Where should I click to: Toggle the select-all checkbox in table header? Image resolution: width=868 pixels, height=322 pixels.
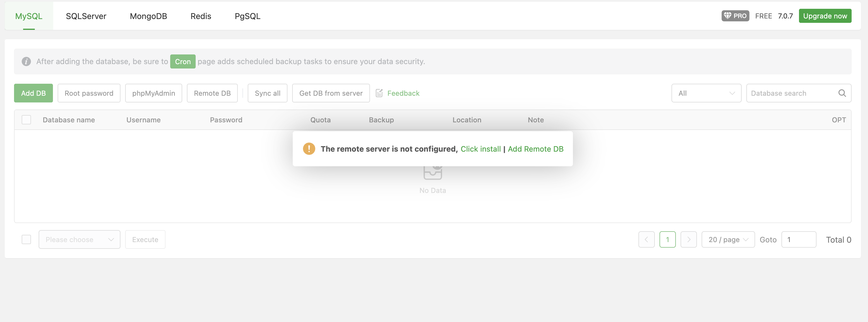(26, 120)
